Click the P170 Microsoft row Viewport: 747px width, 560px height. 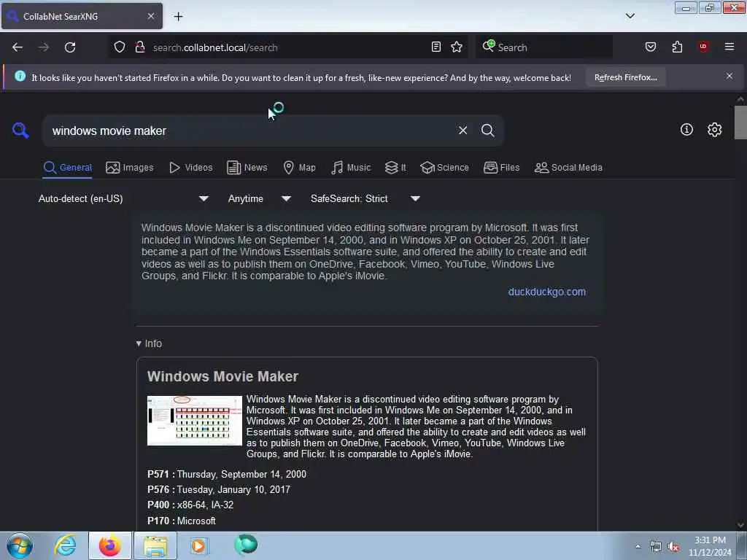point(182,521)
